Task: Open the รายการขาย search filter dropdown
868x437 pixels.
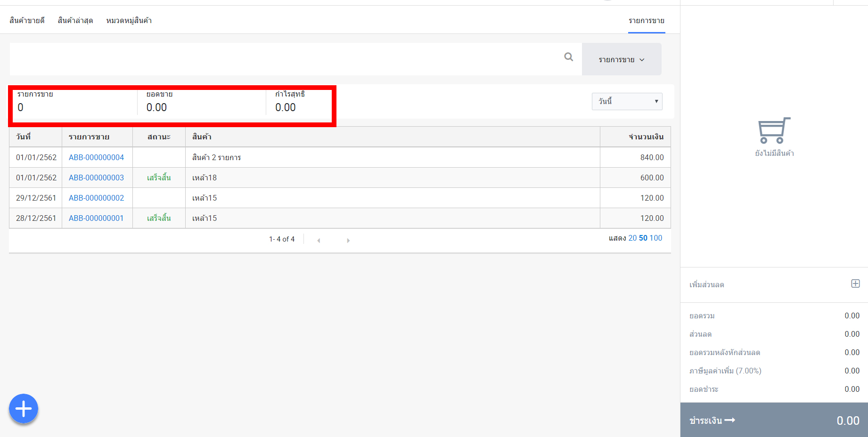Action: pos(622,59)
